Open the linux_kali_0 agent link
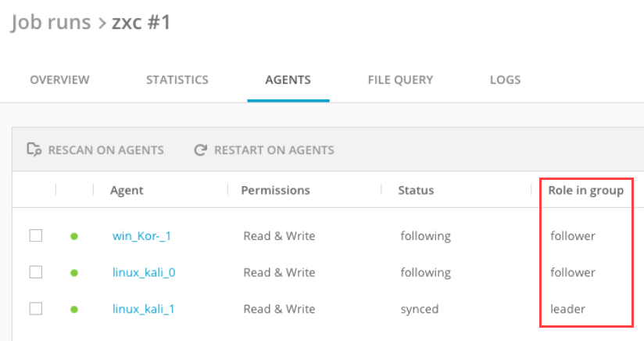644x341 pixels. coord(143,273)
